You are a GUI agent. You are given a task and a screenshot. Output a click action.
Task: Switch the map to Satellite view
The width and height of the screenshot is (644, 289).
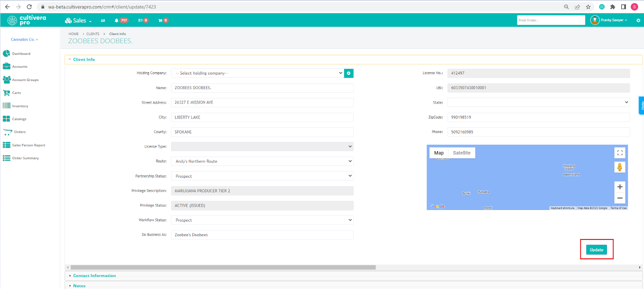coord(462,153)
